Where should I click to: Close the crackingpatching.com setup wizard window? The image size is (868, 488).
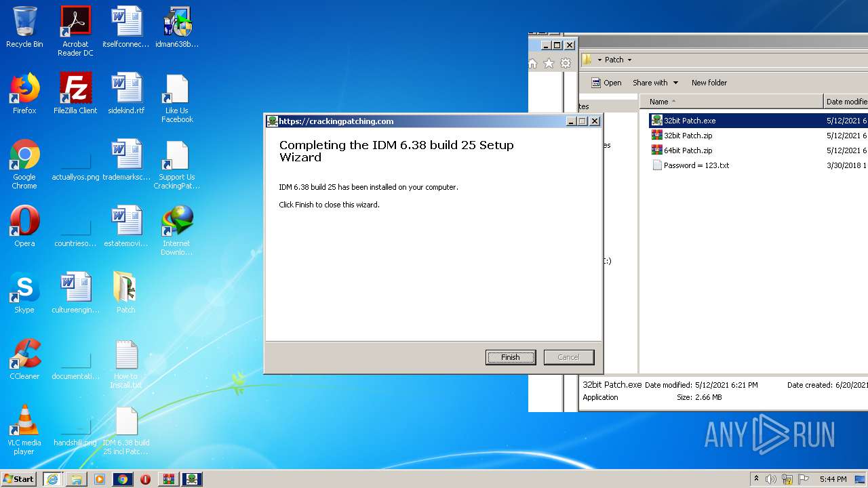(x=595, y=121)
